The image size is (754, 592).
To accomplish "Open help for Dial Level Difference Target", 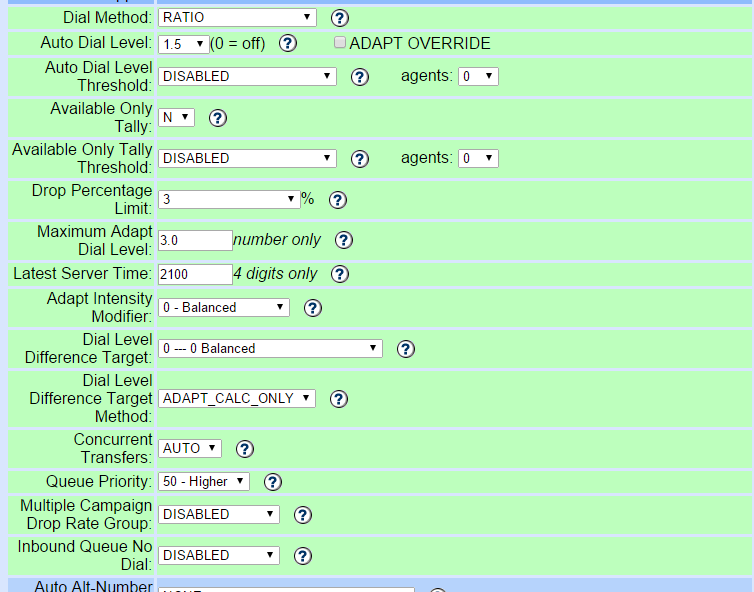I will [405, 349].
